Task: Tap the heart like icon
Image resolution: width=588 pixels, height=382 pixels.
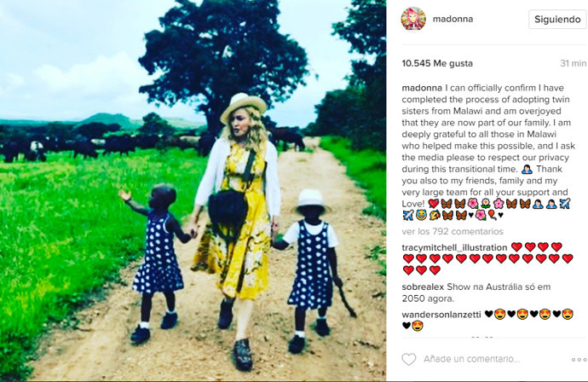Action: click(409, 359)
